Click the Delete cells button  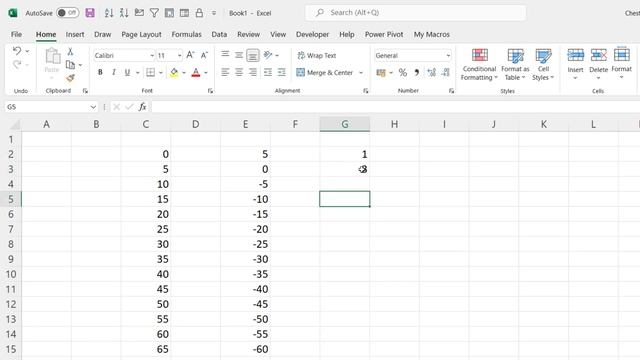click(598, 64)
